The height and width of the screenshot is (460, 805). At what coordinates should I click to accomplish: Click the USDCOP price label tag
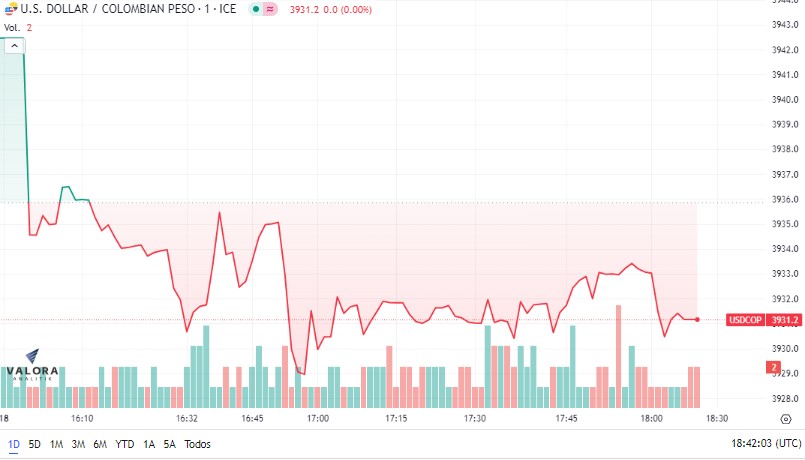click(x=745, y=320)
